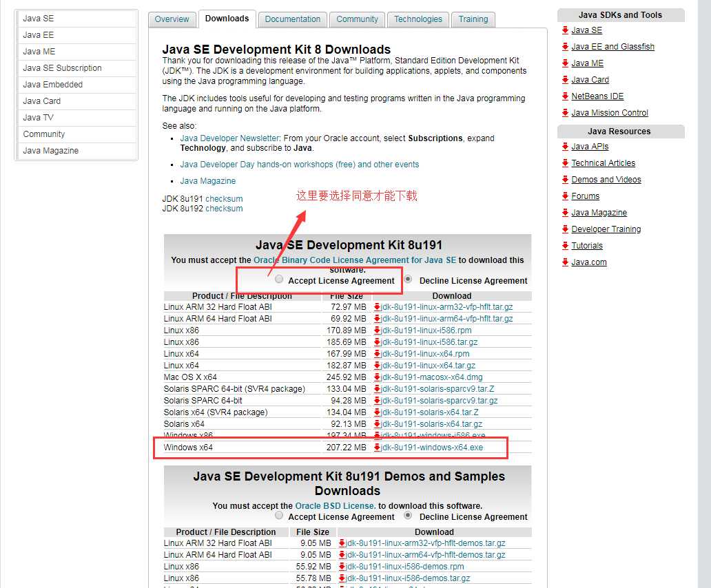Click the arrow icon beside Java SE under Java SDKs and Tools

565,30
